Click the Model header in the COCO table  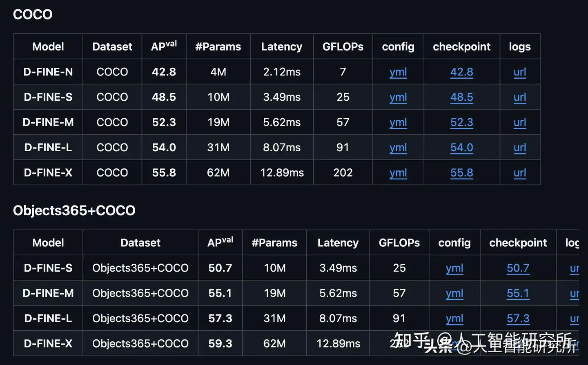48,46
